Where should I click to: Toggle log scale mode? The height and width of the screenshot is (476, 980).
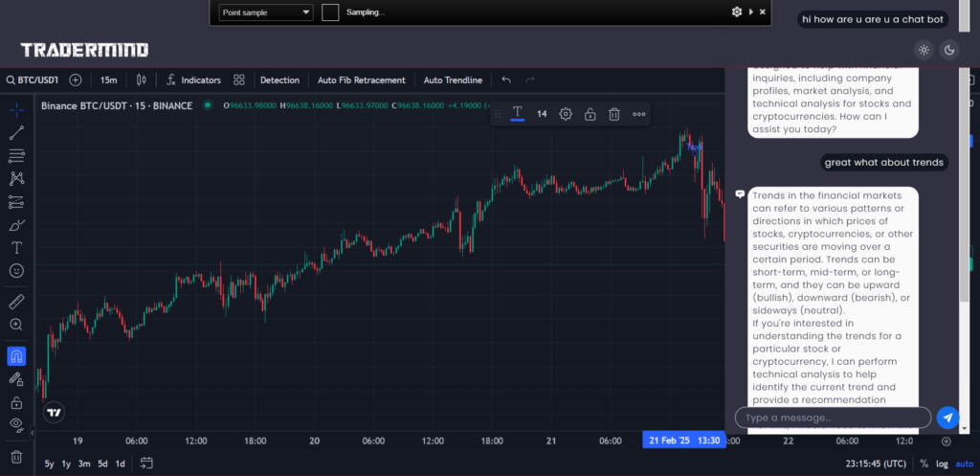942,464
